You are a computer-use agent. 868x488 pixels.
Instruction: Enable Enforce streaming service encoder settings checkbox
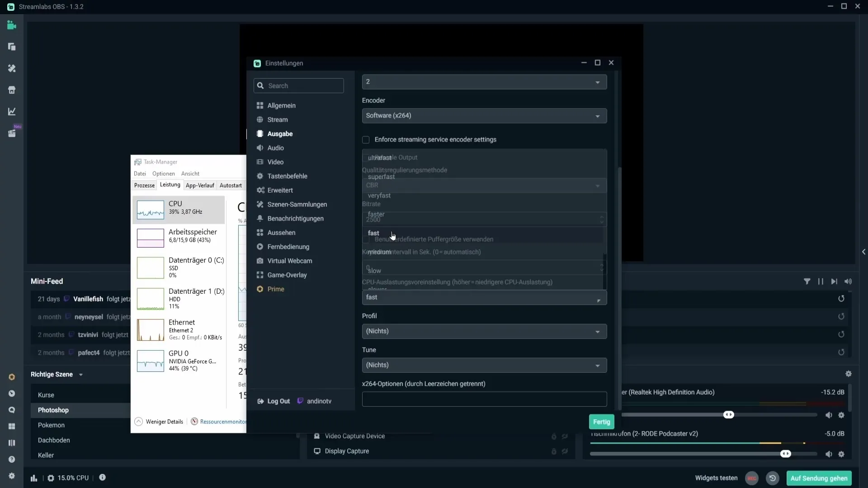point(366,140)
